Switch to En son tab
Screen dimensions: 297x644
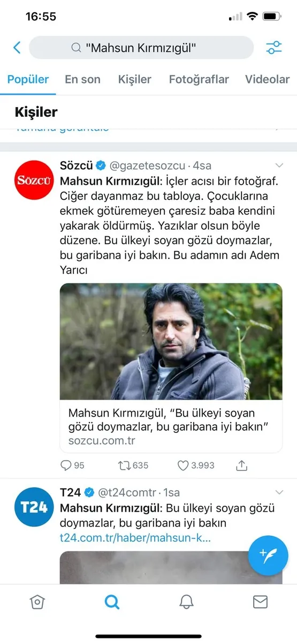tap(82, 79)
